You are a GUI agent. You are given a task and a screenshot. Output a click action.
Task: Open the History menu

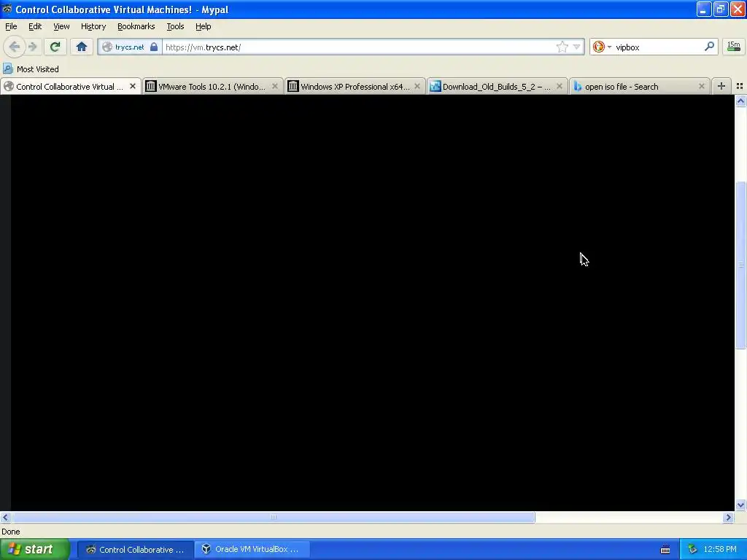point(93,26)
